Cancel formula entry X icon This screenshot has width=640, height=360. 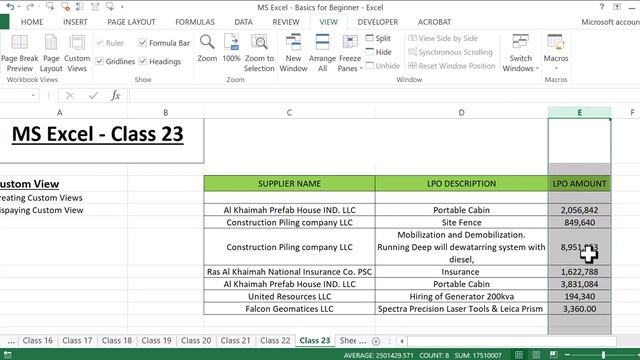point(70,96)
